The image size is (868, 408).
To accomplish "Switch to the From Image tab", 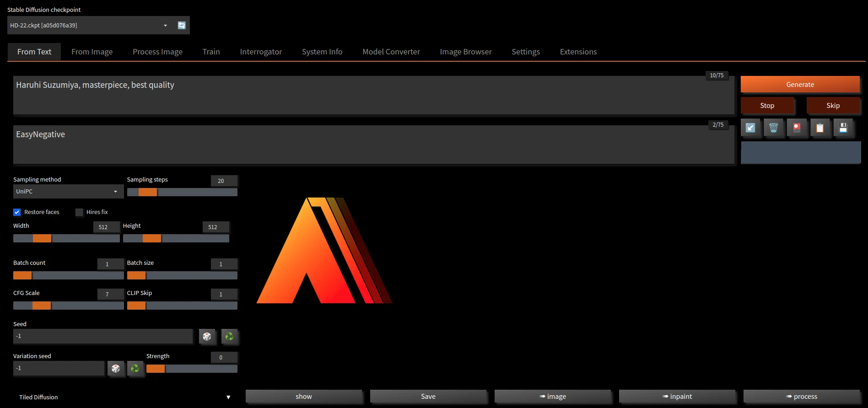I will 92,52.
